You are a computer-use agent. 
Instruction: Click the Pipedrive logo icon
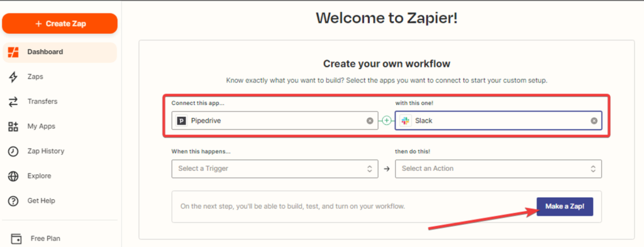[182, 121]
